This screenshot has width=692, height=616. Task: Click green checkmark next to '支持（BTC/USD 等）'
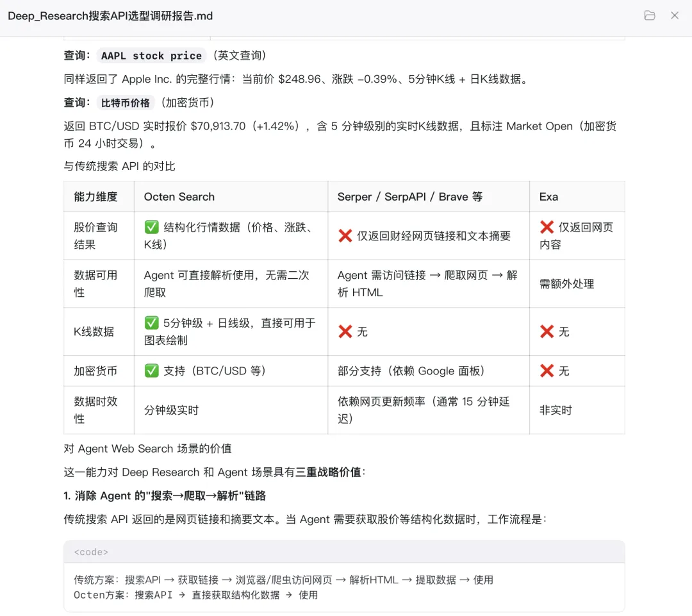(x=151, y=370)
